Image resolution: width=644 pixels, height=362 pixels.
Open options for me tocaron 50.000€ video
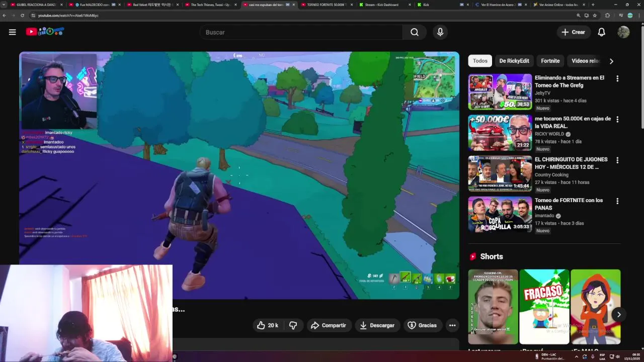[x=617, y=119]
